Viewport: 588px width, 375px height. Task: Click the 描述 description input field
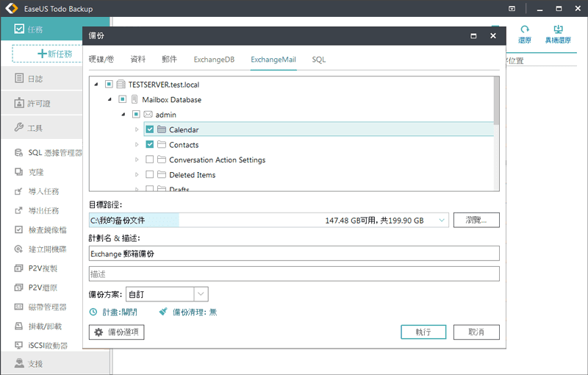click(x=293, y=274)
